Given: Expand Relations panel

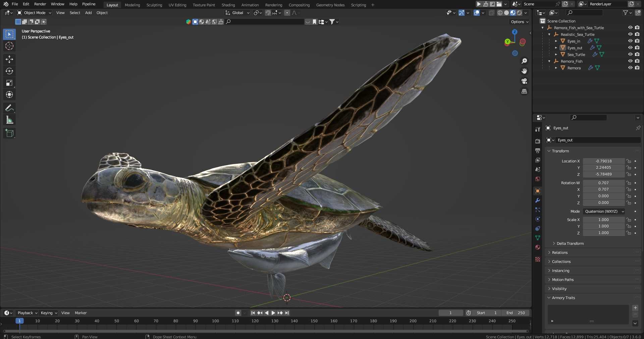Looking at the screenshot, I should click(559, 253).
